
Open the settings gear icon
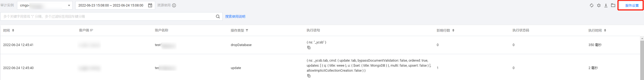(x=599, y=5)
